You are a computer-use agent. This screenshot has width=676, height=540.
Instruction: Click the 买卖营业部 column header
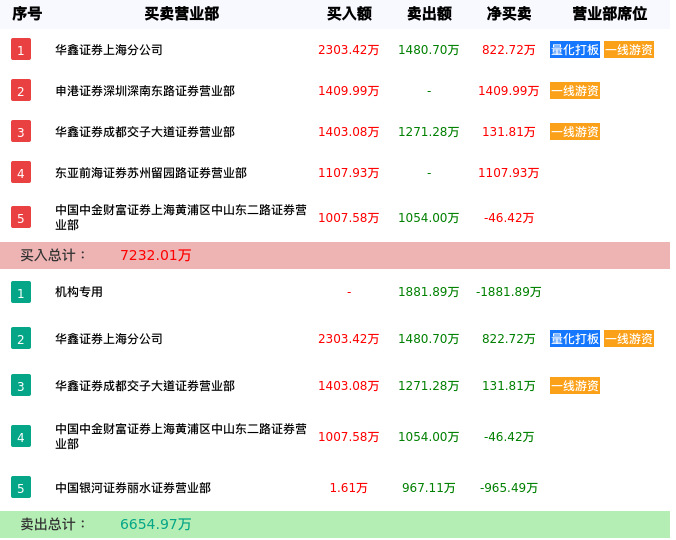coord(182,14)
